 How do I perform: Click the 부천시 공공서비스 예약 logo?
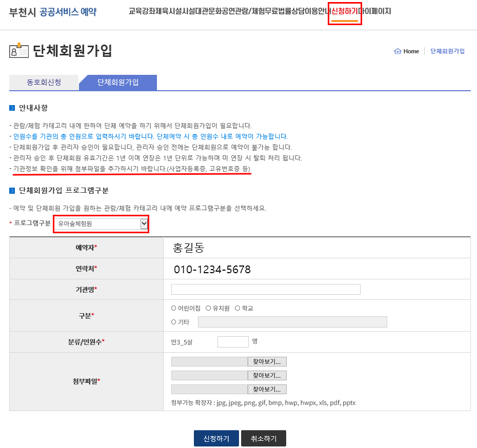(52, 12)
